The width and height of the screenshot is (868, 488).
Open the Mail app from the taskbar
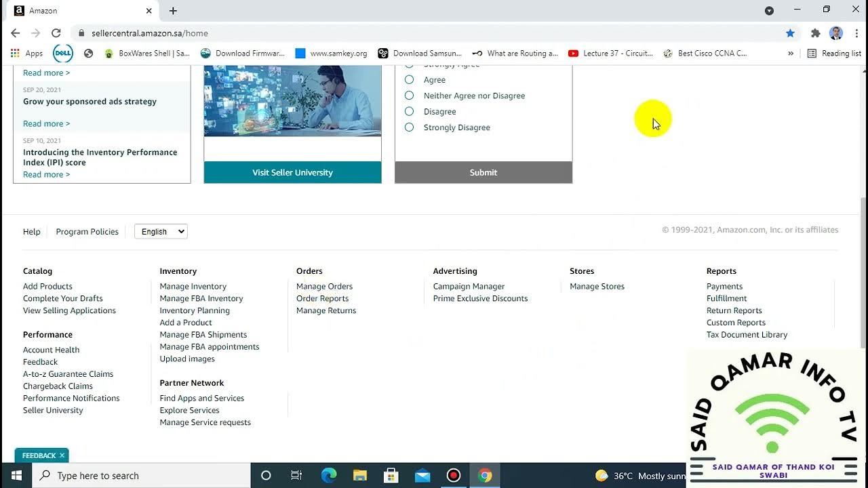tap(422, 475)
